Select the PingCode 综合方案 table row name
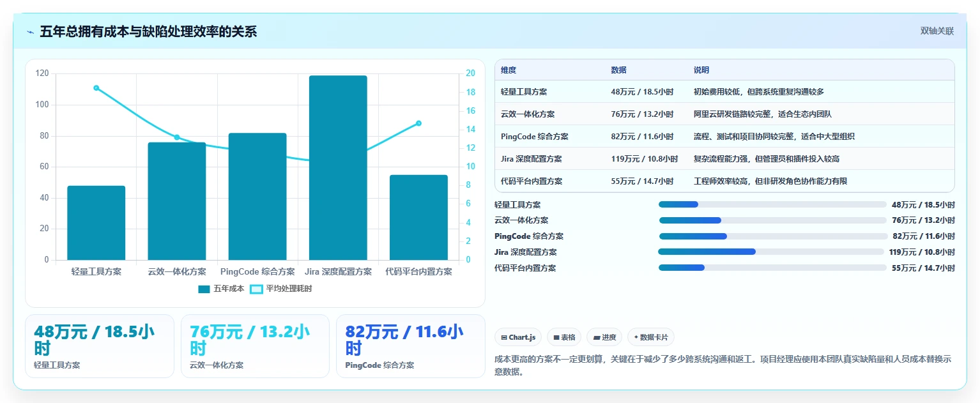This screenshot has width=980, height=403. coord(535,137)
